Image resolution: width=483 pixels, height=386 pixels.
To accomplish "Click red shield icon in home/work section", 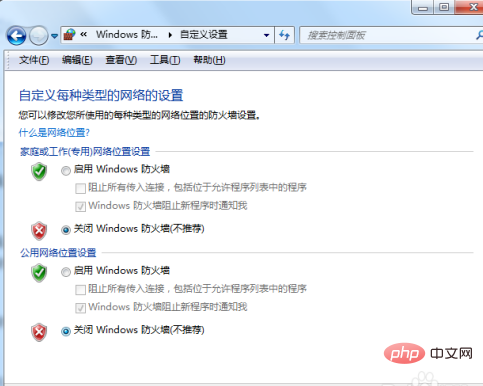I will 39,231.
